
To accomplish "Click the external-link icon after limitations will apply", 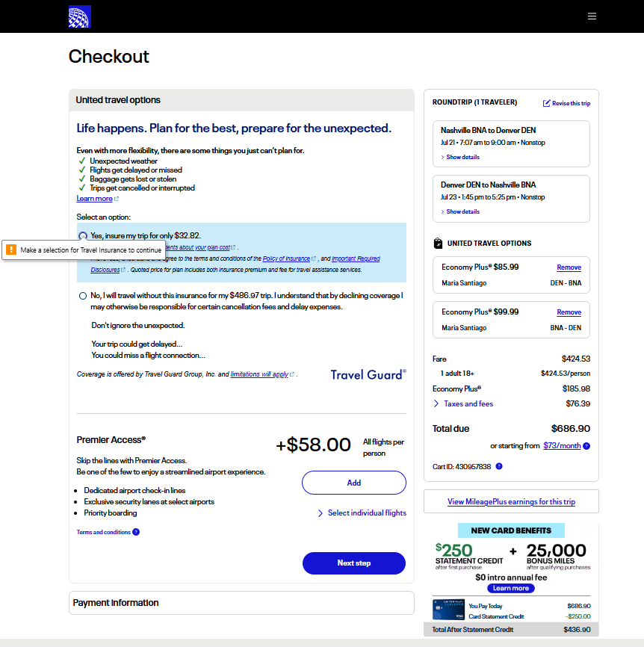I will click(292, 374).
